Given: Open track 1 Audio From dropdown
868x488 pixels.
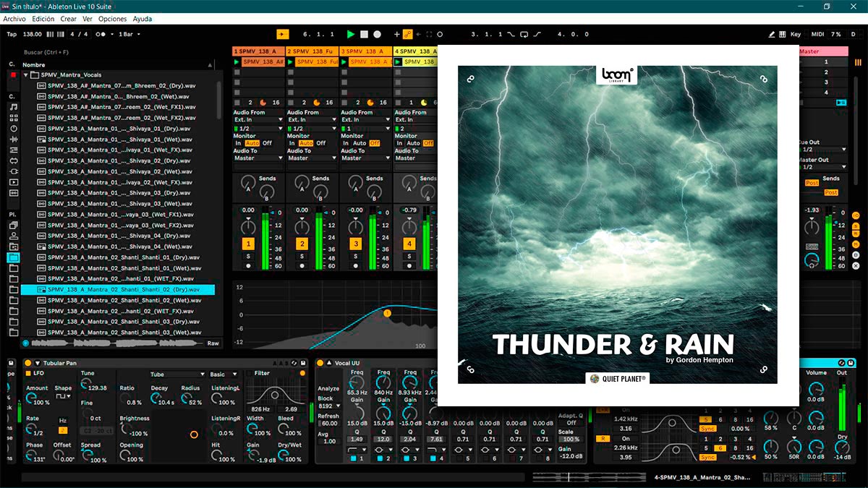Looking at the screenshot, I should click(258, 120).
